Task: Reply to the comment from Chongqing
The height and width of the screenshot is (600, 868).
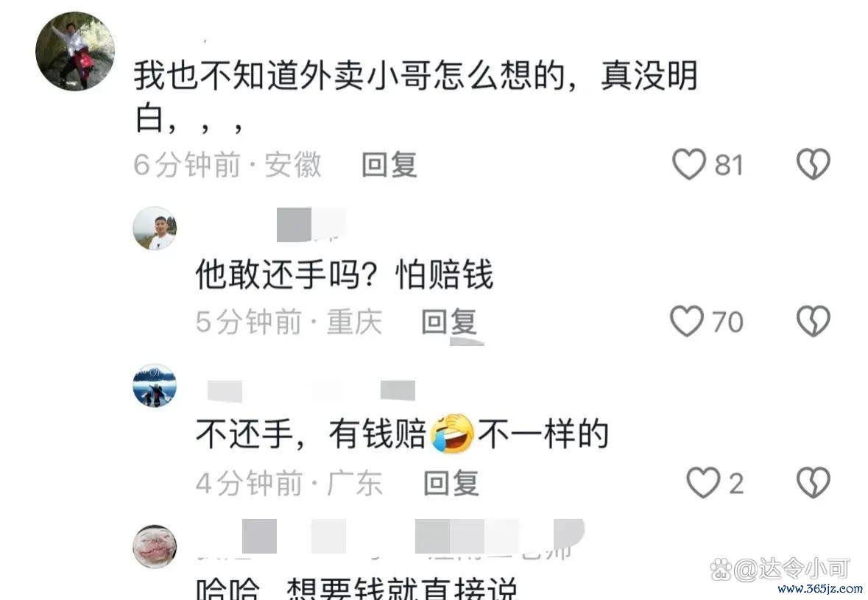Action: (x=449, y=322)
